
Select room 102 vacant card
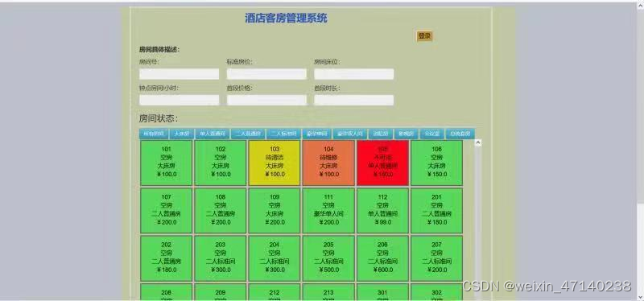(x=221, y=163)
